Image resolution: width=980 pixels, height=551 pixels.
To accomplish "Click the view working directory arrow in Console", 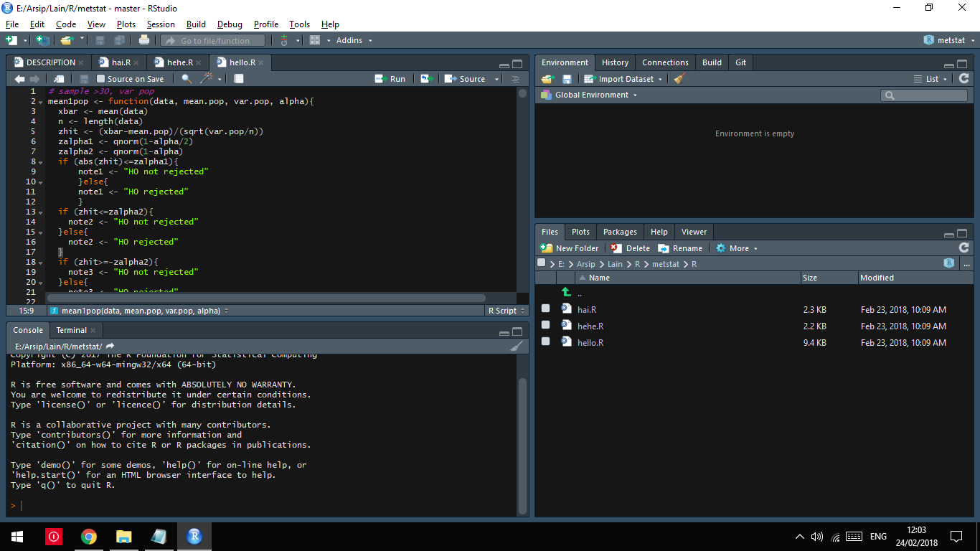I will pyautogui.click(x=110, y=346).
